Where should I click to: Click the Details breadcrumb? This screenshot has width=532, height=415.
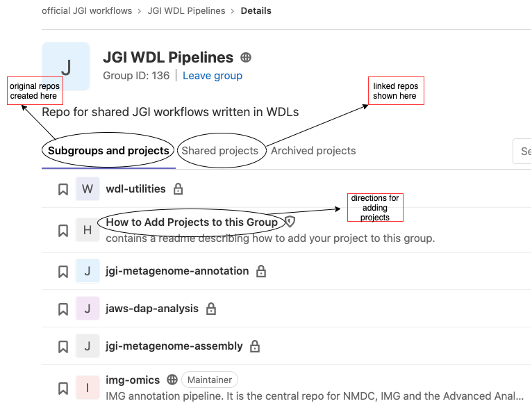click(x=256, y=11)
